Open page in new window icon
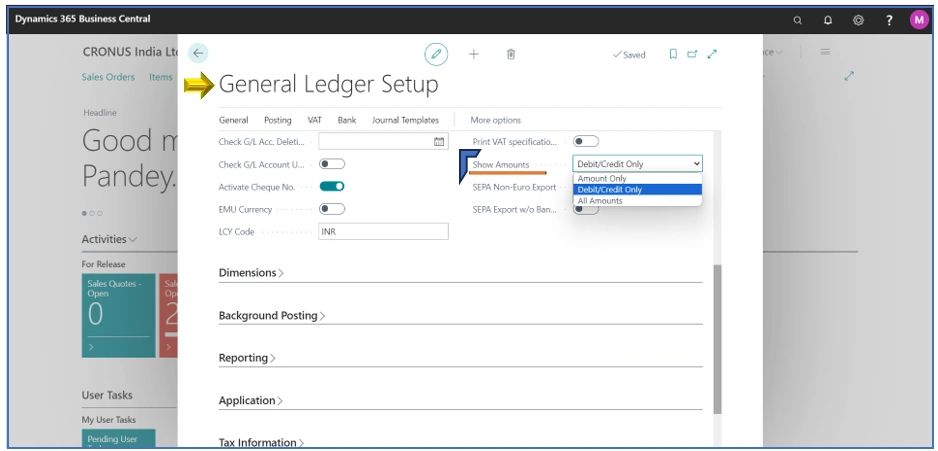This screenshot has height=451, width=938. click(x=692, y=54)
